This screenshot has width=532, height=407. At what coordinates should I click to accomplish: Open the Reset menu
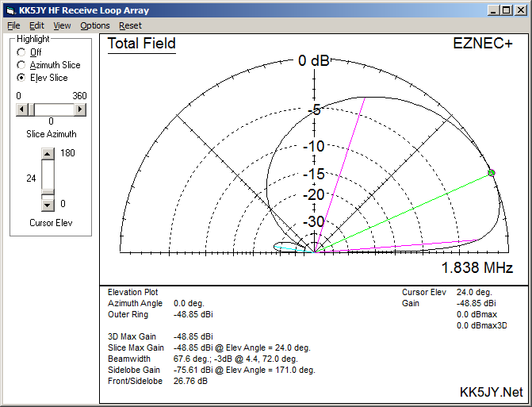(x=130, y=25)
